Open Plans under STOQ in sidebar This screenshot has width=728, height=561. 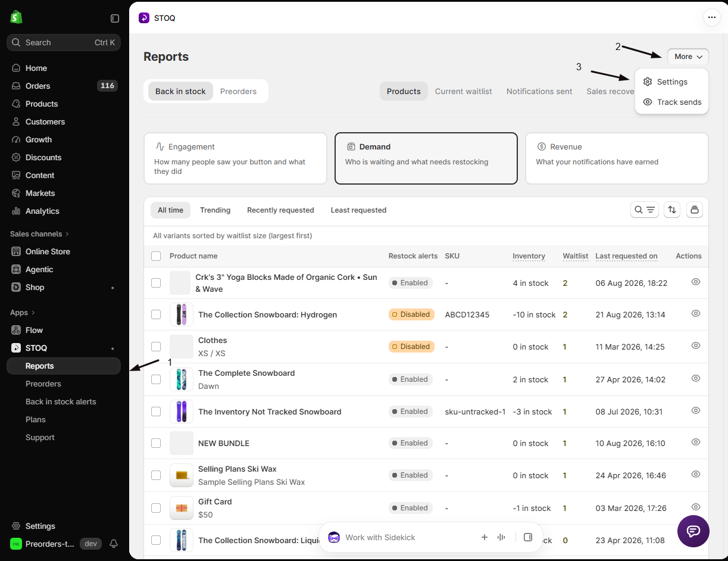[x=36, y=419]
